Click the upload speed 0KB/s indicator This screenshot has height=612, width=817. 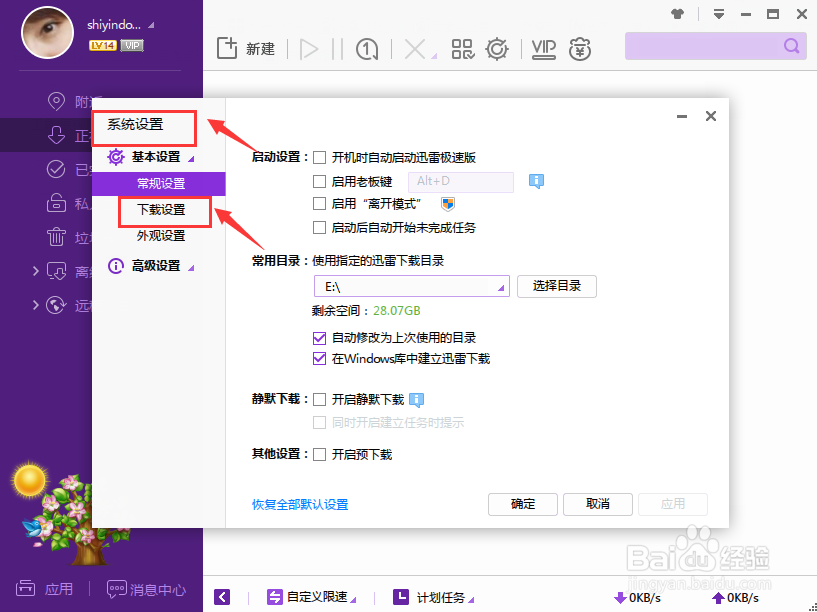[735, 597]
